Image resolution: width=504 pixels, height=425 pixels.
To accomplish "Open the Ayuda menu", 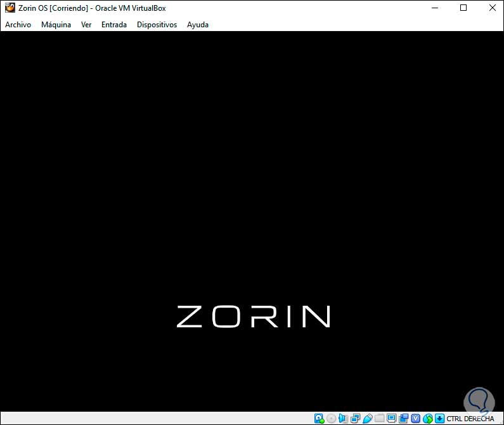I will (198, 25).
